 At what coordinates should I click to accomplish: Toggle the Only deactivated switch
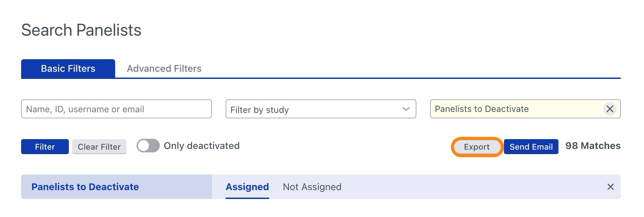(x=148, y=146)
